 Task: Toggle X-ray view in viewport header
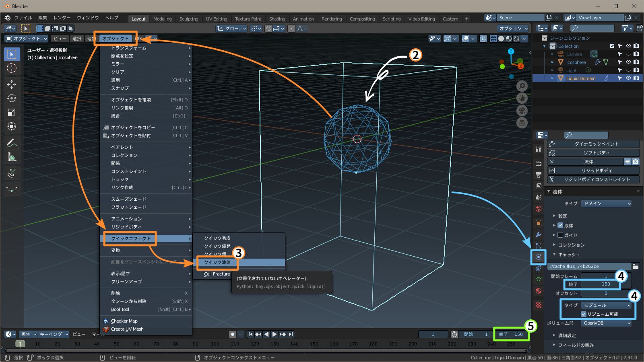tap(483, 39)
